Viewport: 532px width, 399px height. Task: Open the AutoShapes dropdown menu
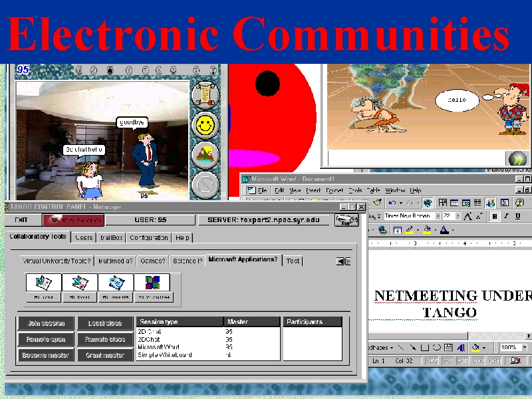pos(381,347)
